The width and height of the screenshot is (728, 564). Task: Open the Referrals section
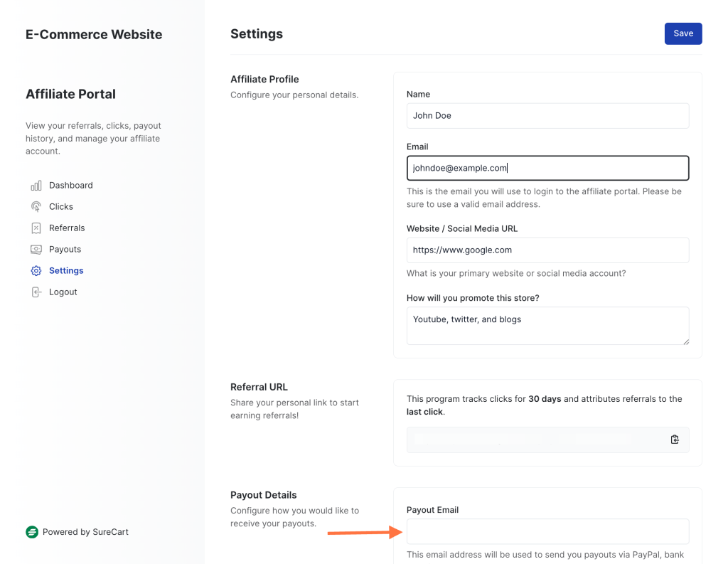tap(67, 228)
